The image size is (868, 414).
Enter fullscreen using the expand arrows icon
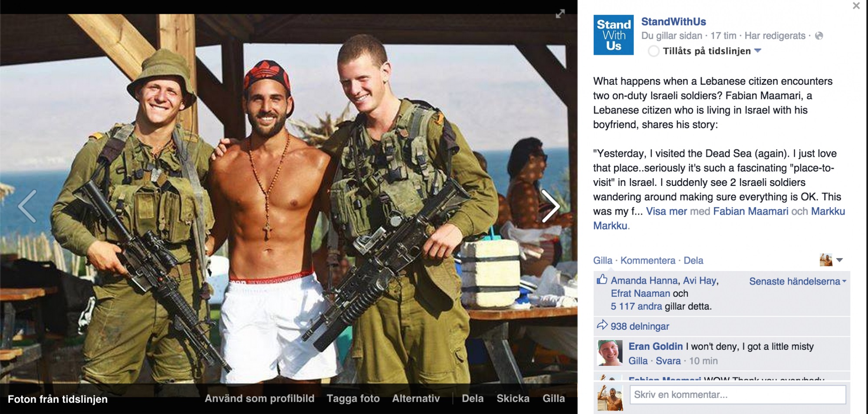point(560,14)
